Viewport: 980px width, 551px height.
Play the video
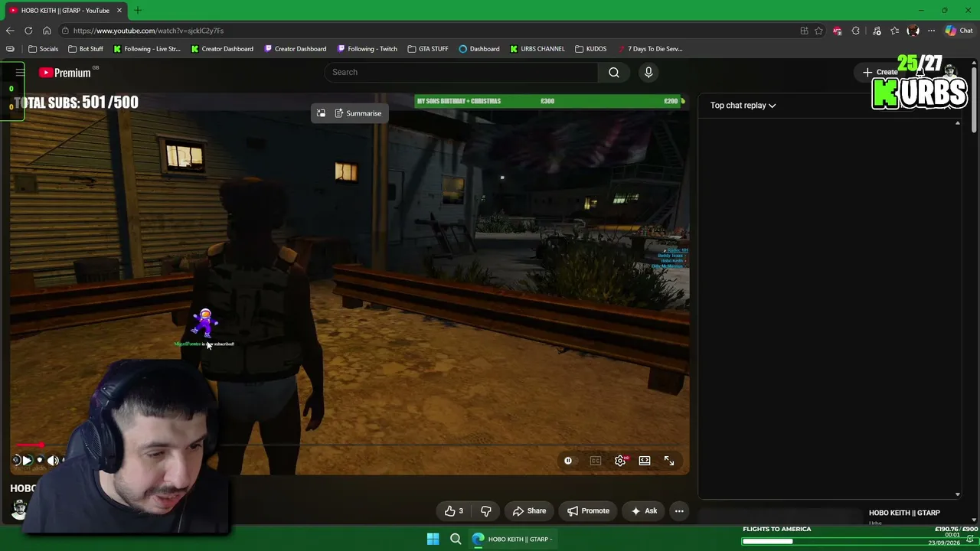pyautogui.click(x=27, y=461)
